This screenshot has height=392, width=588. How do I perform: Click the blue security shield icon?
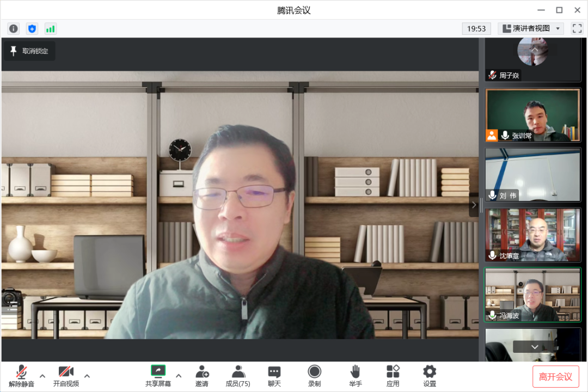point(32,29)
